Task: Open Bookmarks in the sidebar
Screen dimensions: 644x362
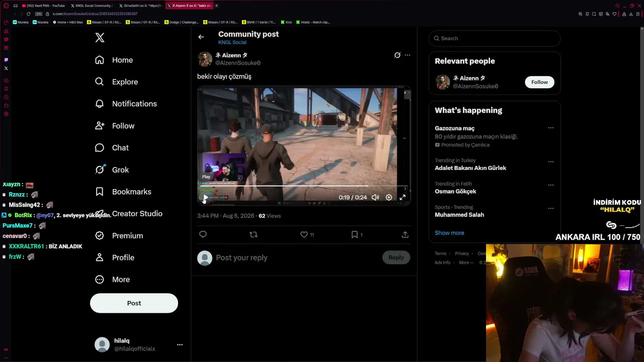Action: 123,192
